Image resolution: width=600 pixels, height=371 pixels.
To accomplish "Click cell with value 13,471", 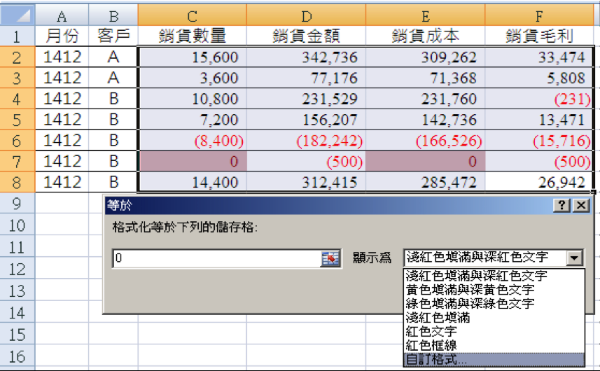I will [x=539, y=120].
